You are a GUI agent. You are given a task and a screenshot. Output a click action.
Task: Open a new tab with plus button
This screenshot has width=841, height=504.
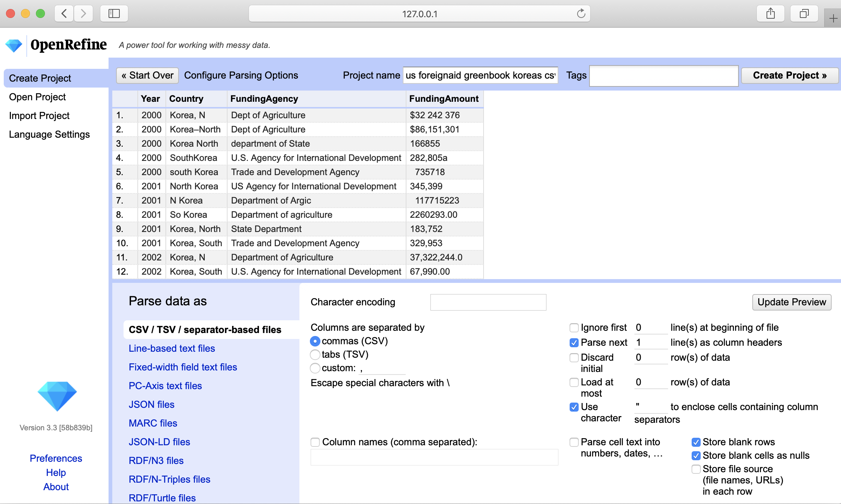(833, 18)
